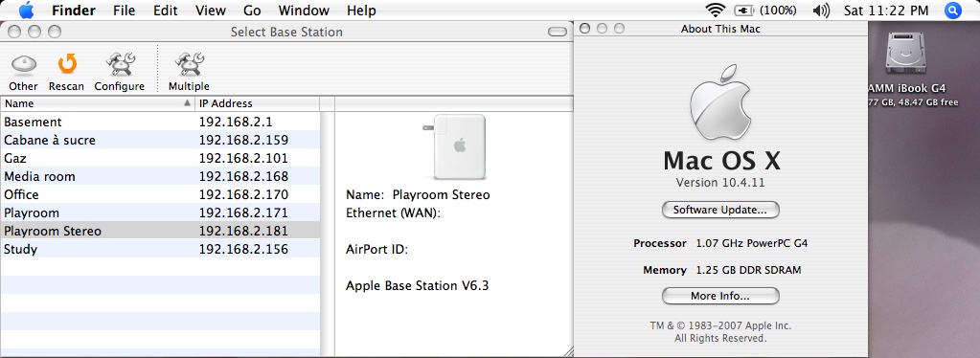Image resolution: width=980 pixels, height=358 pixels.
Task: Click the More Info button
Action: [720, 296]
